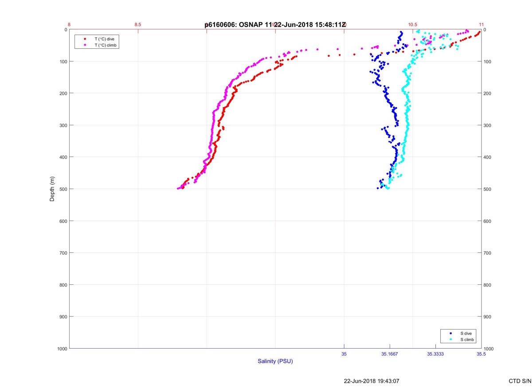Click right depth axis tick '100'

[488, 62]
